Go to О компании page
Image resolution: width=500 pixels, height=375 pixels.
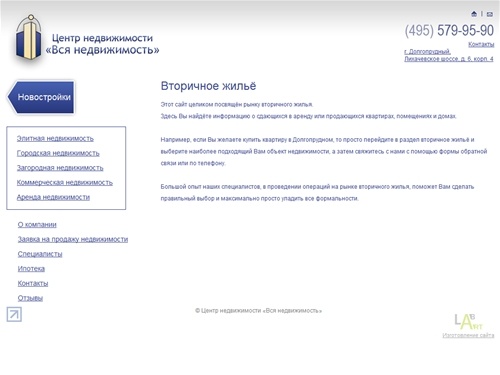tap(37, 224)
